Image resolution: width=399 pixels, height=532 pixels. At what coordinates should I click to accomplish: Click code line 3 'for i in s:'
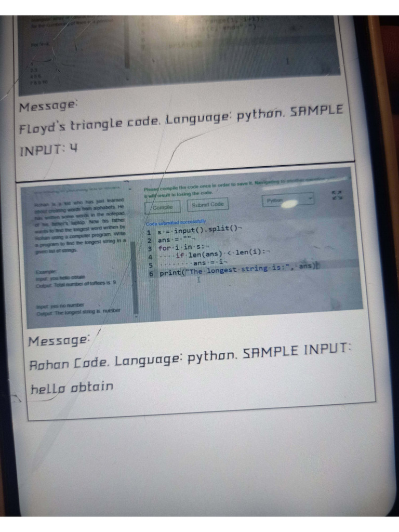tap(183, 248)
